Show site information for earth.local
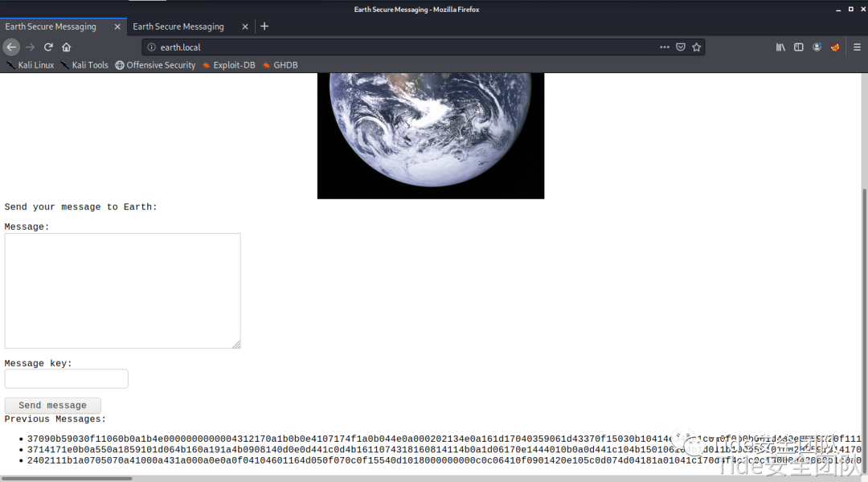868x482 pixels. pos(151,47)
